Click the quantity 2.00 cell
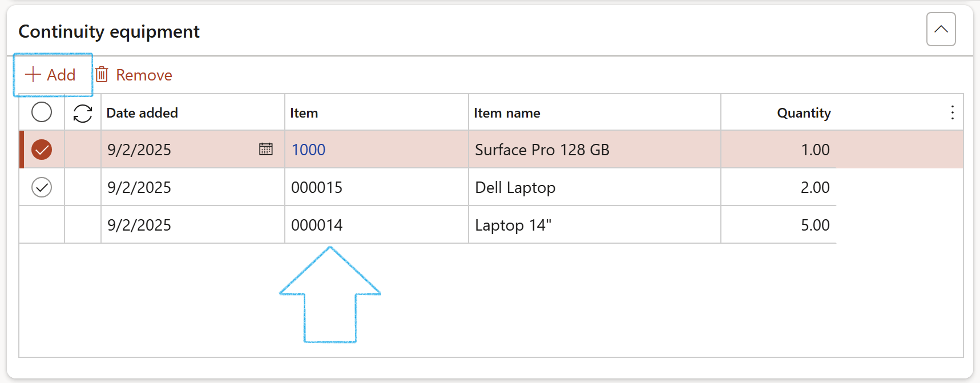The width and height of the screenshot is (980, 383). pos(814,187)
